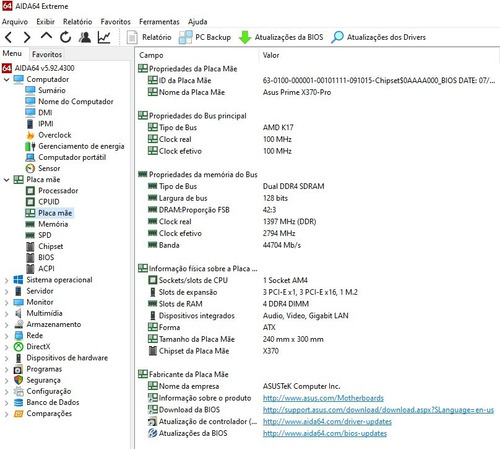Open the Arquivo menu
The width and height of the screenshot is (500, 449).
pos(15,22)
